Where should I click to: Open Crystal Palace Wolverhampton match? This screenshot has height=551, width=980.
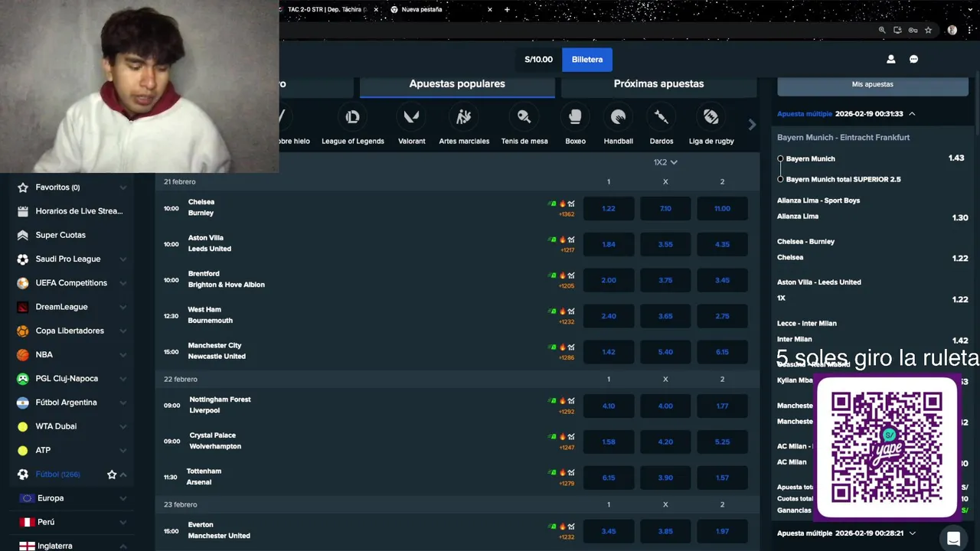pyautogui.click(x=215, y=441)
